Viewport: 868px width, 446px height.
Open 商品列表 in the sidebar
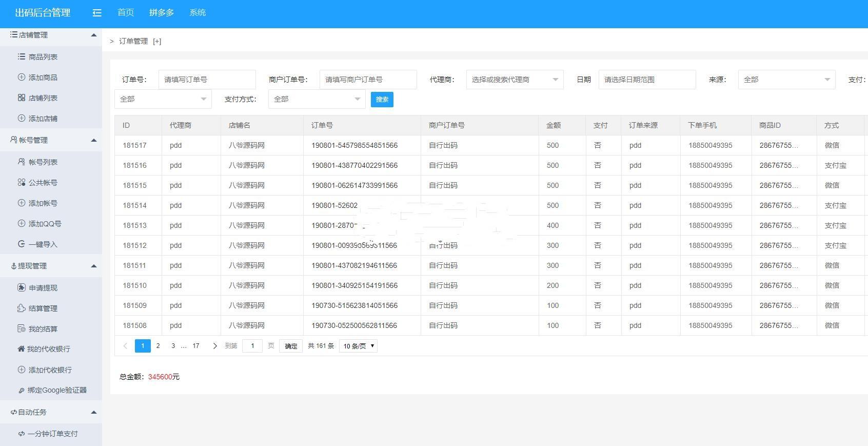(43, 57)
